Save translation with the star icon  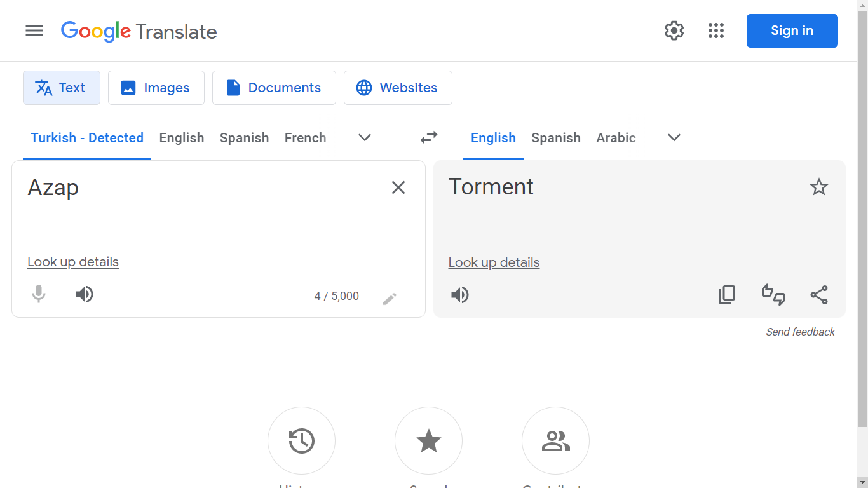819,187
